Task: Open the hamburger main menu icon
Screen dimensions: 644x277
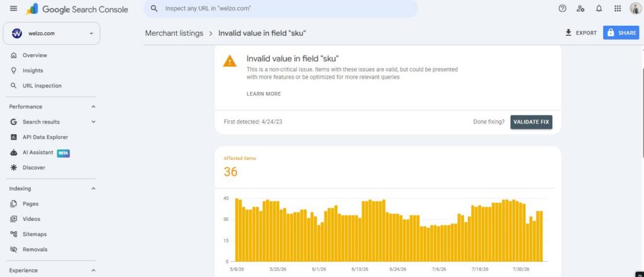Action: (14, 9)
